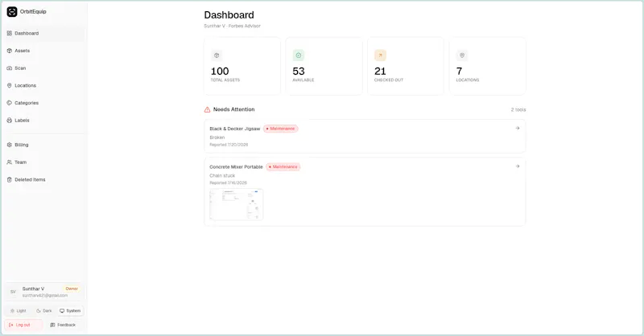Click Maintenance badge on Concrete Mixer Portable
Image resolution: width=644 pixels, height=336 pixels.
(x=283, y=167)
